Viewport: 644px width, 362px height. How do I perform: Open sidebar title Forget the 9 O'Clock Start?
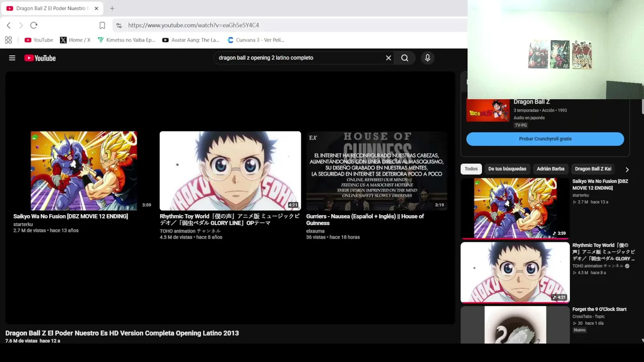click(x=599, y=309)
